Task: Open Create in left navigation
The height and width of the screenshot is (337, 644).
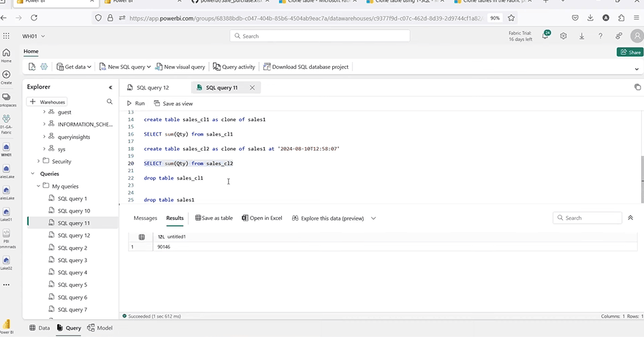Action: [x=6, y=77]
